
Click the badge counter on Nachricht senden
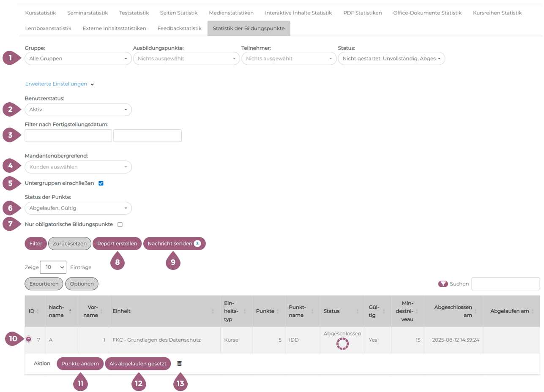197,243
